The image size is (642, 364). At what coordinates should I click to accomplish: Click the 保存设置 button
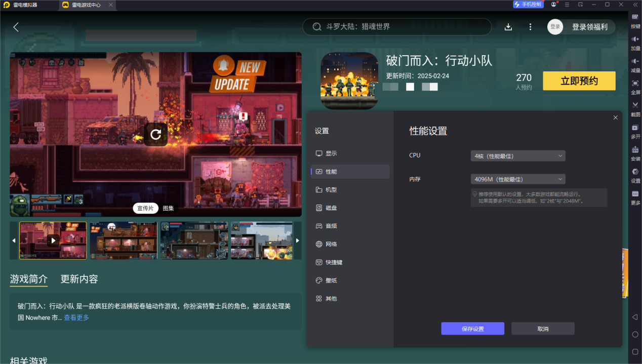click(472, 329)
